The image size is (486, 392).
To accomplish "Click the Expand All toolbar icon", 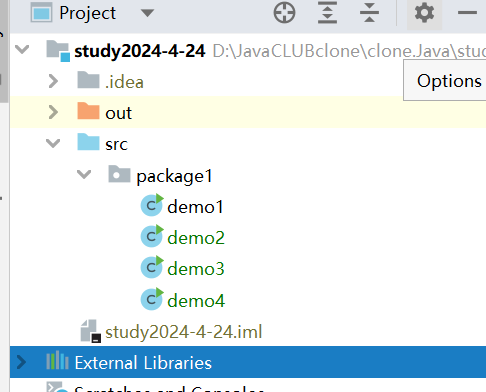I will coord(327,13).
